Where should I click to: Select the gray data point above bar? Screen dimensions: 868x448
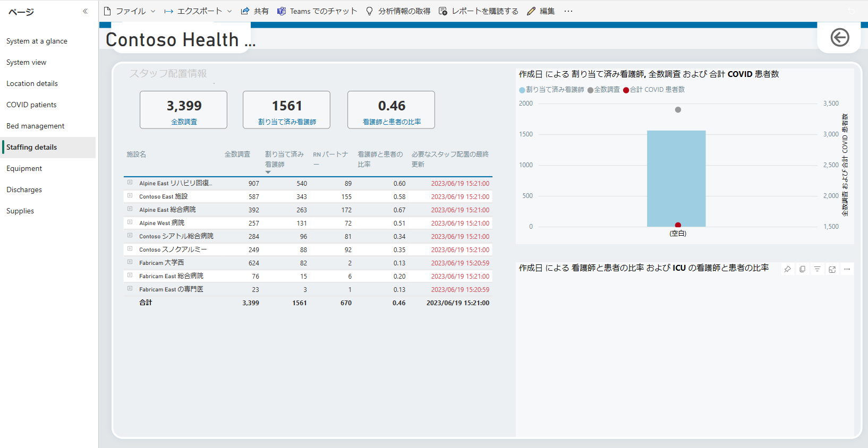coord(678,110)
